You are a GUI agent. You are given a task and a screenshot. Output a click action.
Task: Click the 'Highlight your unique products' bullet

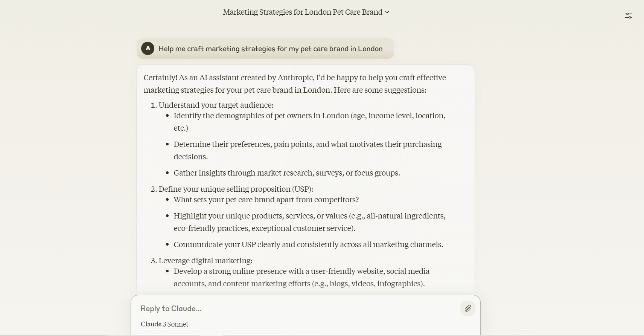[x=309, y=216]
